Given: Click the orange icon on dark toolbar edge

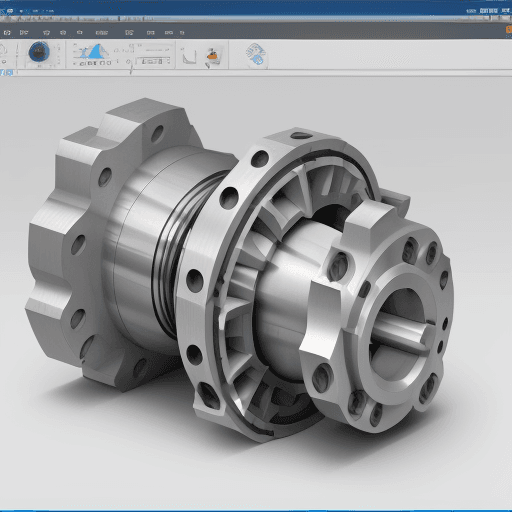Looking at the screenshot, I should [509, 30].
